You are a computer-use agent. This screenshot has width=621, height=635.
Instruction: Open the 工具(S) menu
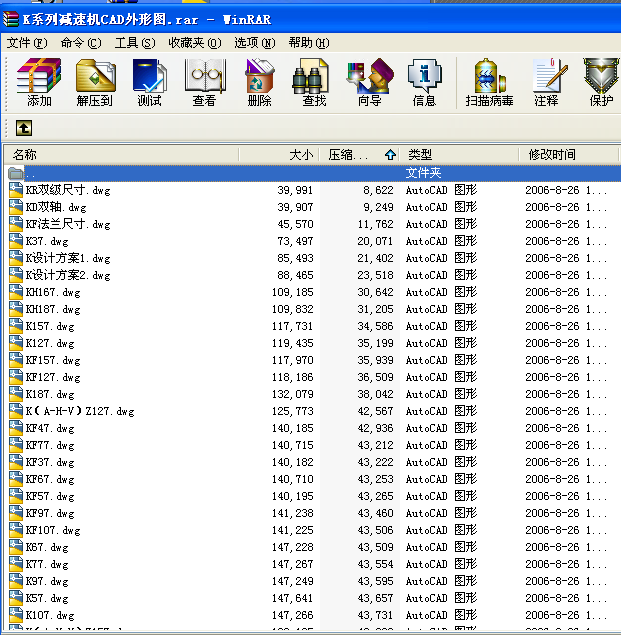click(x=135, y=43)
